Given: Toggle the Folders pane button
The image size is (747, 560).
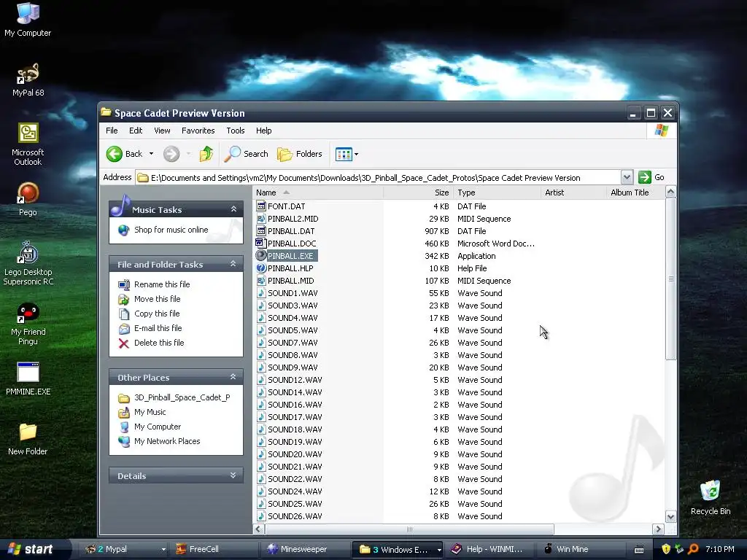Looking at the screenshot, I should [x=300, y=154].
